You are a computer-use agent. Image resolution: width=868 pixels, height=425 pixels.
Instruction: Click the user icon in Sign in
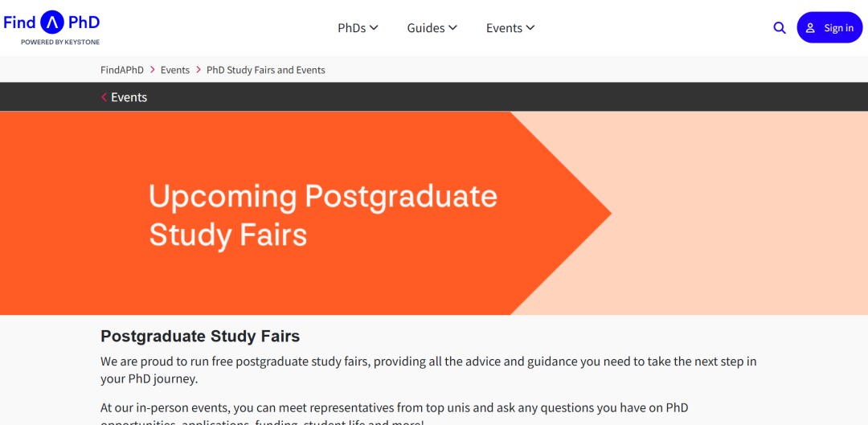tap(810, 28)
